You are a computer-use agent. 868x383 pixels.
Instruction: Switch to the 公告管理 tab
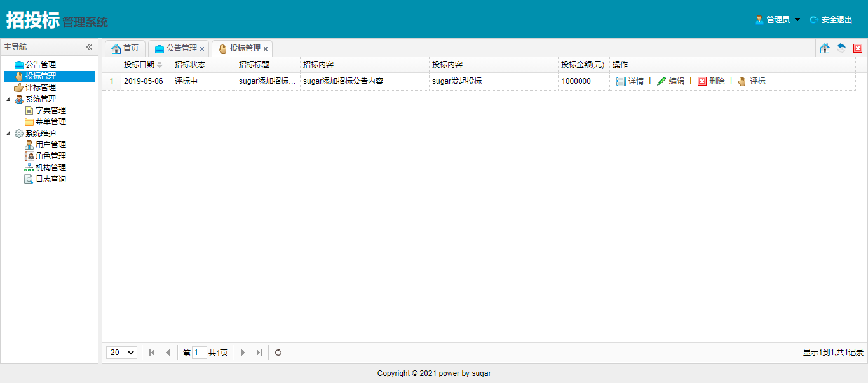(178, 48)
